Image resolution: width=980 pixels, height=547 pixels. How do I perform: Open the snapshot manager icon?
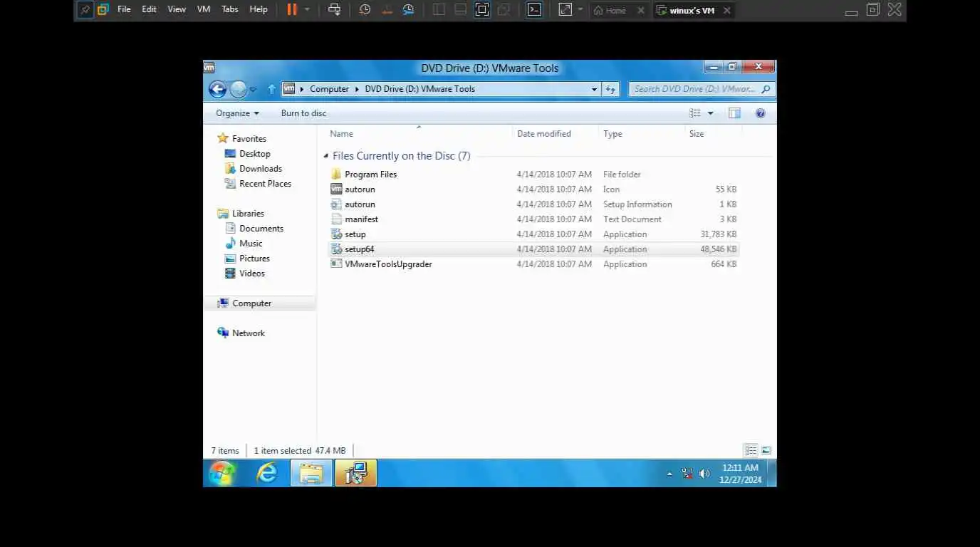click(x=408, y=10)
